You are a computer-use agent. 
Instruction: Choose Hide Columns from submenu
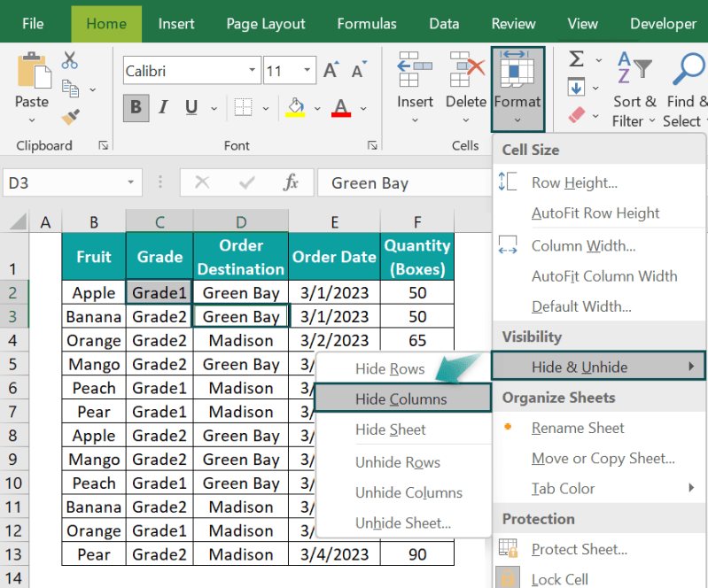coord(402,398)
